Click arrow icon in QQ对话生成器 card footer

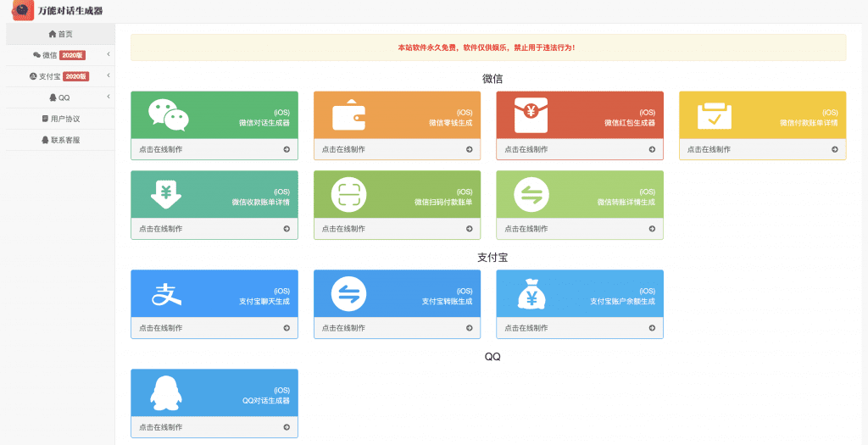pos(287,427)
